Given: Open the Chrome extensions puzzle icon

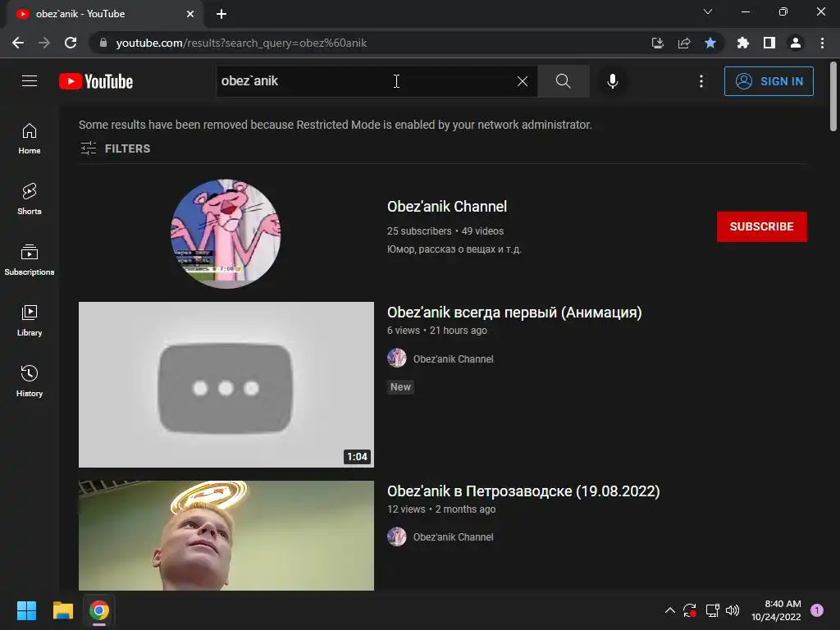Looking at the screenshot, I should [742, 43].
